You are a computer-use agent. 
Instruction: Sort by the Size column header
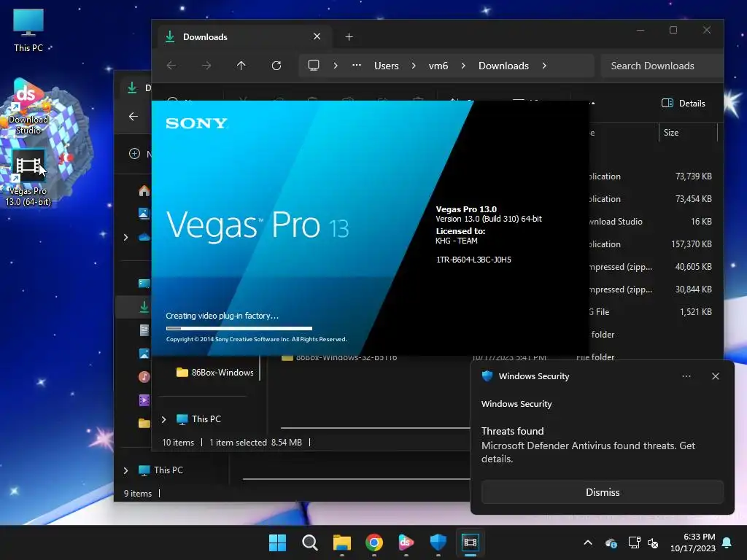click(688, 133)
